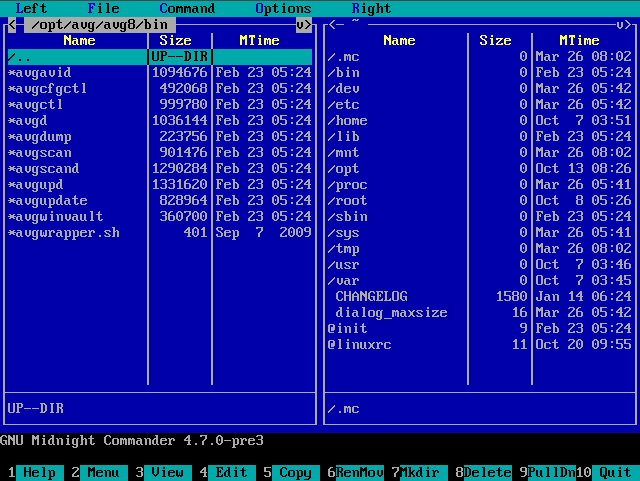This screenshot has height=481, width=640.
Task: Select the avgdump file
Action: coord(160,137)
